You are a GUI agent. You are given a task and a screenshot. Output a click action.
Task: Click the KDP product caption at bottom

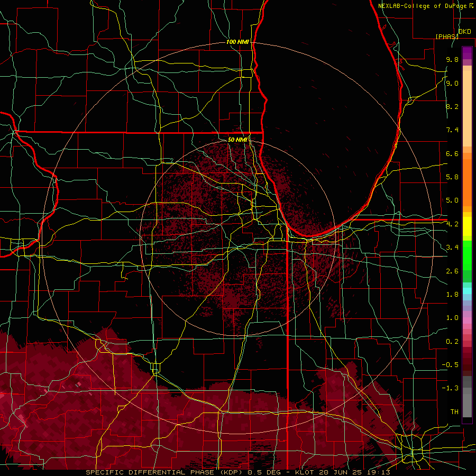(x=237, y=472)
